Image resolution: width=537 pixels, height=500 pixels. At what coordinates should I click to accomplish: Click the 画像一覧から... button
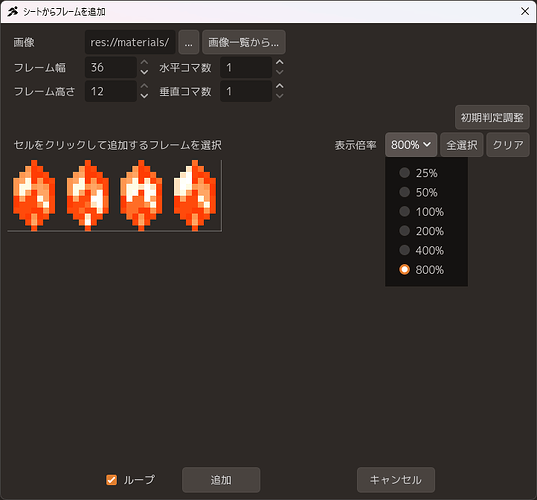click(x=243, y=42)
